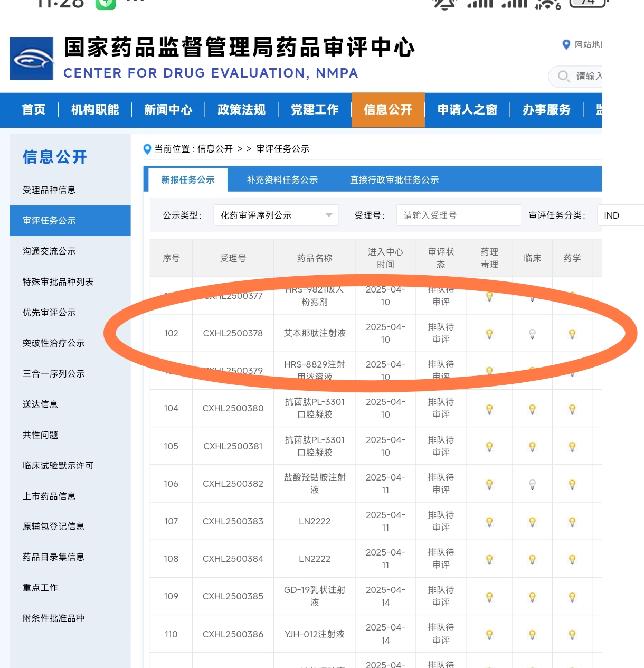Click the site map location pin icon
Image resolution: width=644 pixels, height=668 pixels.
coord(566,45)
